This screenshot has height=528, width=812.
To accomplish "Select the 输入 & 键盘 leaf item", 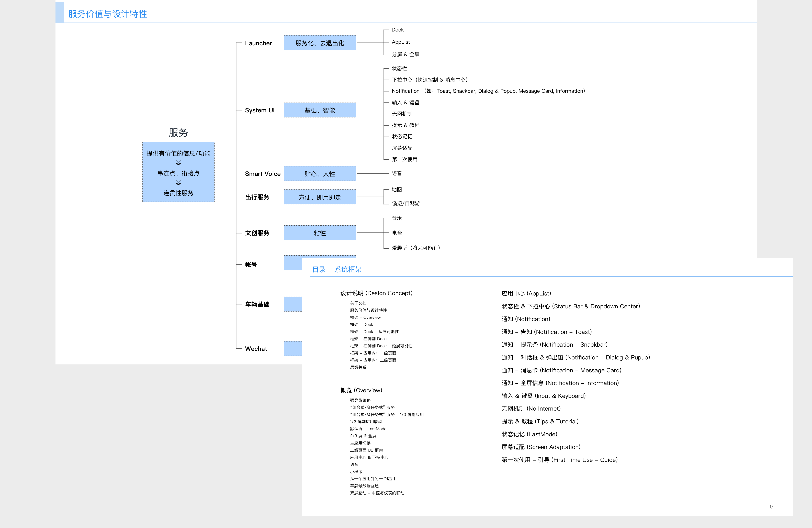I will pyautogui.click(x=405, y=102).
